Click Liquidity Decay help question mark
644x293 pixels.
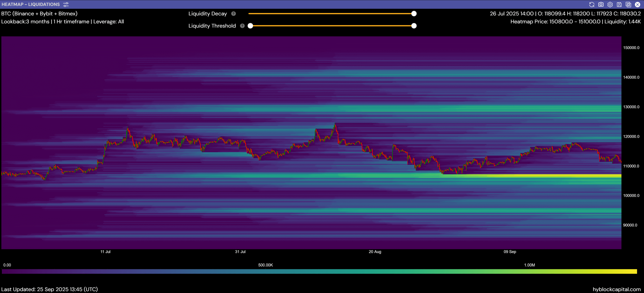point(233,14)
